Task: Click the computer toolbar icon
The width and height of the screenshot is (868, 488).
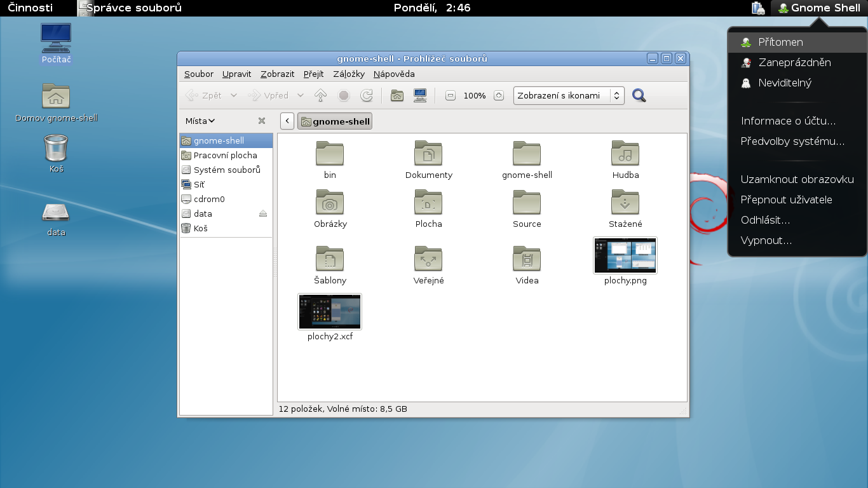Action: click(x=420, y=95)
